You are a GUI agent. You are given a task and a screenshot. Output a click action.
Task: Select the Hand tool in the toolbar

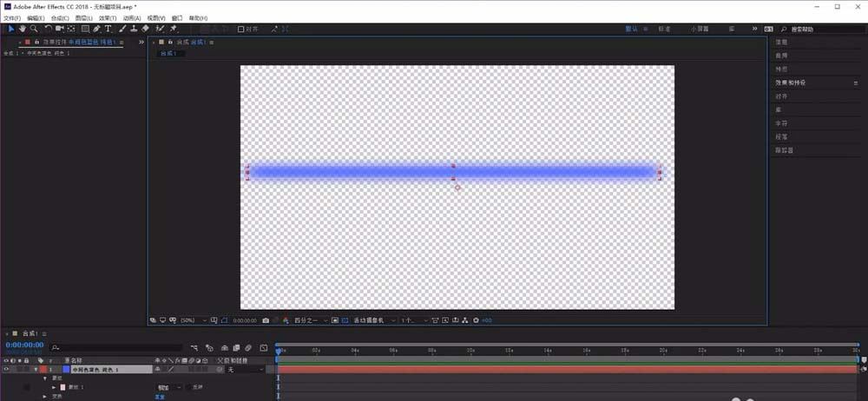pos(22,29)
